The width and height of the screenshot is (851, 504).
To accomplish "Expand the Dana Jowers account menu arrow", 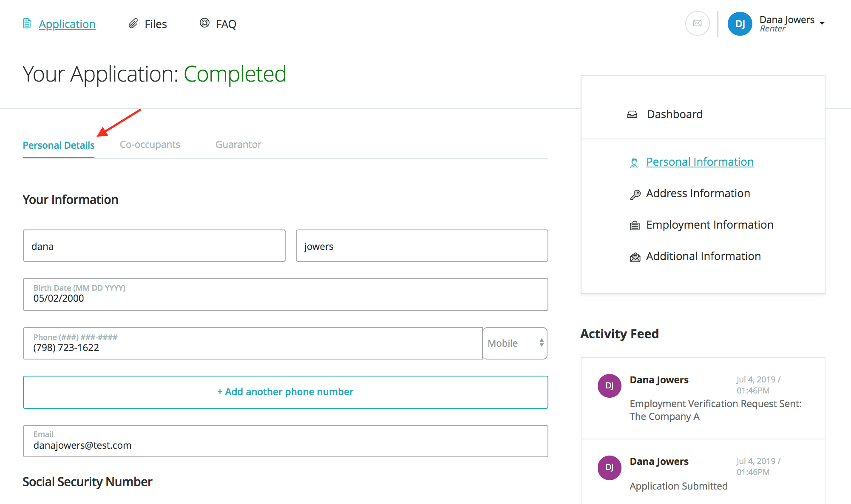I will (822, 23).
